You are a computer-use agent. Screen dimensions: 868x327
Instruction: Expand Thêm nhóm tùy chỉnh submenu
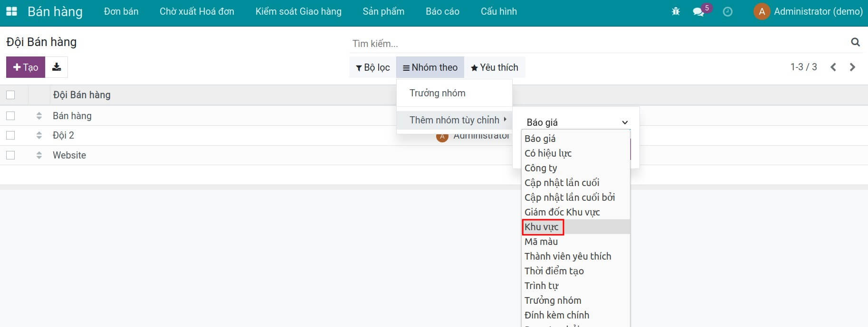pos(454,120)
